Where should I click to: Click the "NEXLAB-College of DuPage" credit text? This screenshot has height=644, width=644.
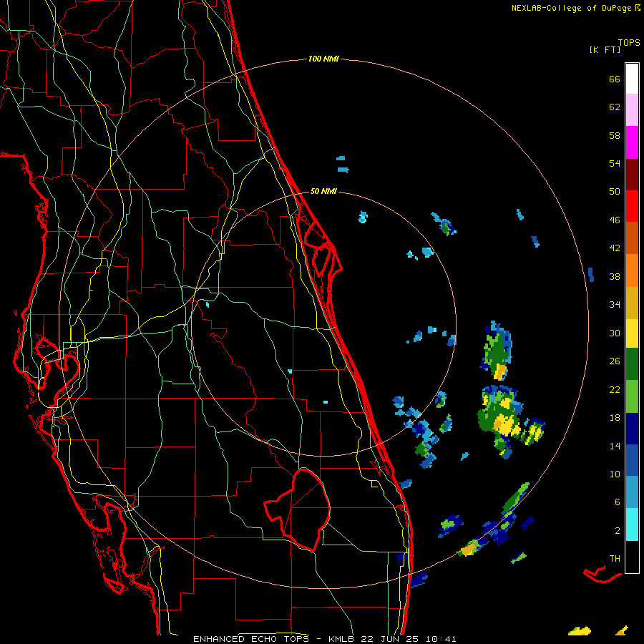[x=571, y=8]
